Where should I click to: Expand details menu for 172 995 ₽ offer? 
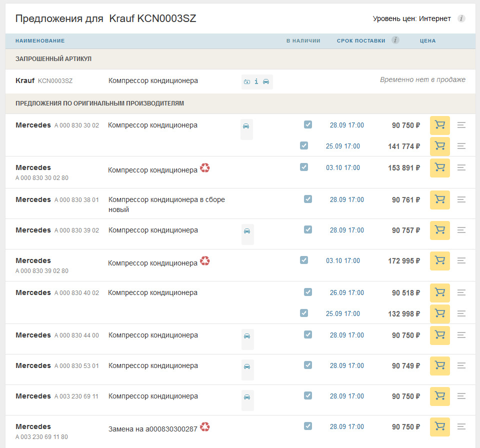click(461, 260)
